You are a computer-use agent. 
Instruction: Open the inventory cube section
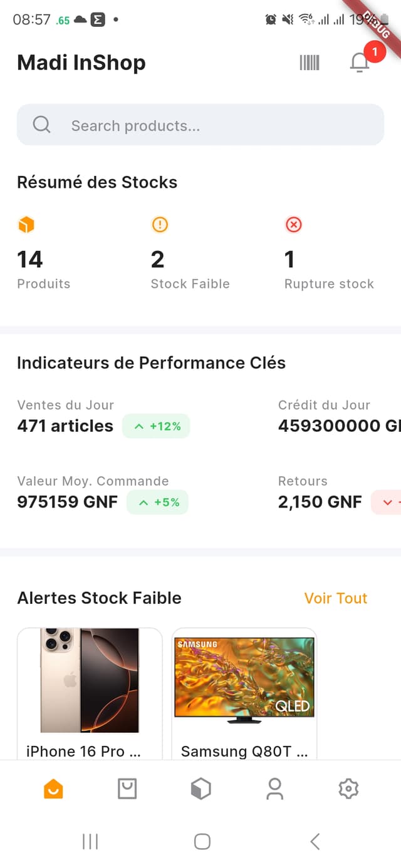point(200,789)
